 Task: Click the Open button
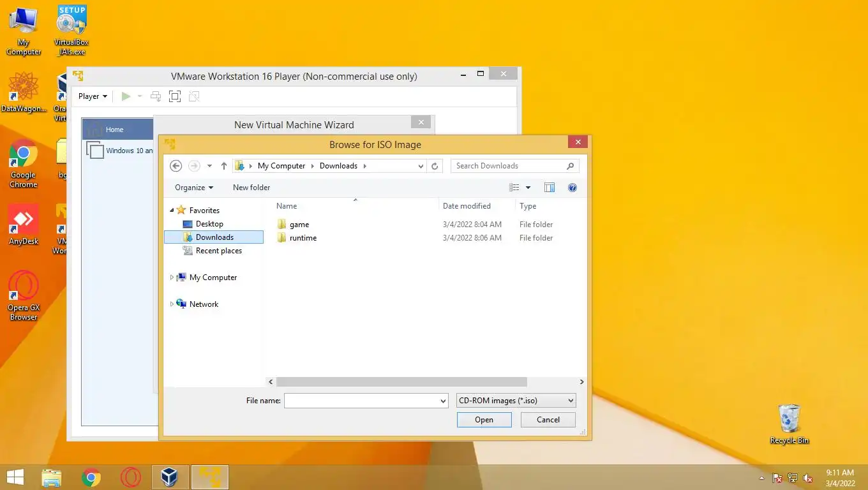[484, 420]
